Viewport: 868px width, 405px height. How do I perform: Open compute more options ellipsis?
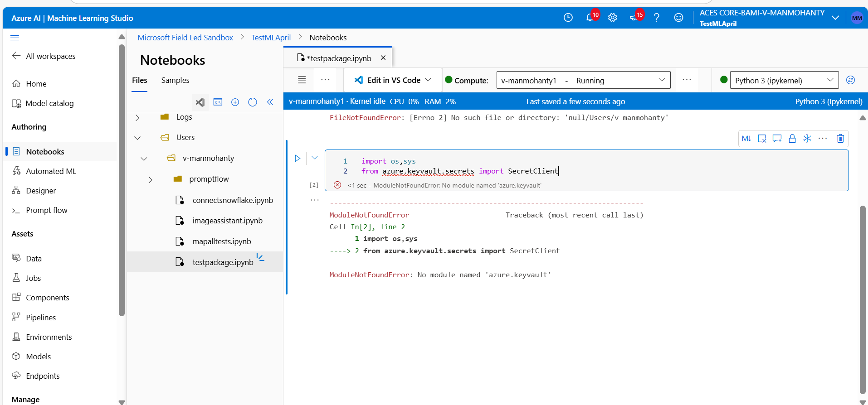point(687,80)
